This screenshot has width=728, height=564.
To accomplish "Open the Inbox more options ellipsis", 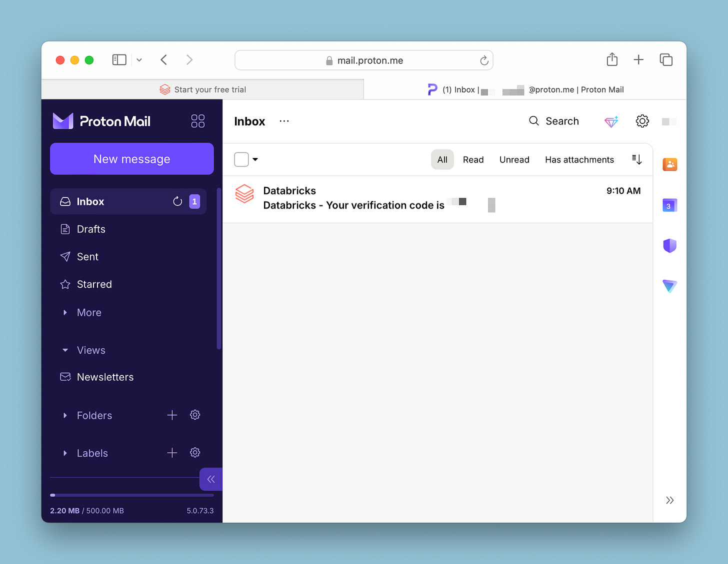I will pyautogui.click(x=284, y=121).
